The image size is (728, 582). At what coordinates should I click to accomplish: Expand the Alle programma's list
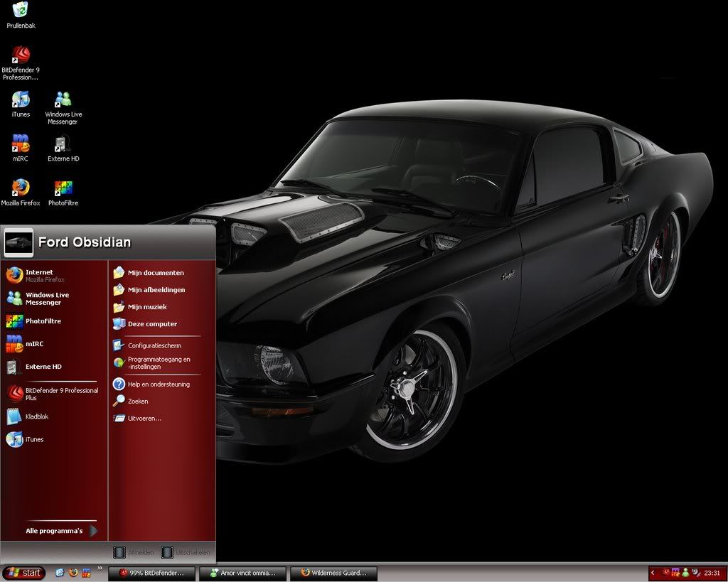pyautogui.click(x=61, y=531)
